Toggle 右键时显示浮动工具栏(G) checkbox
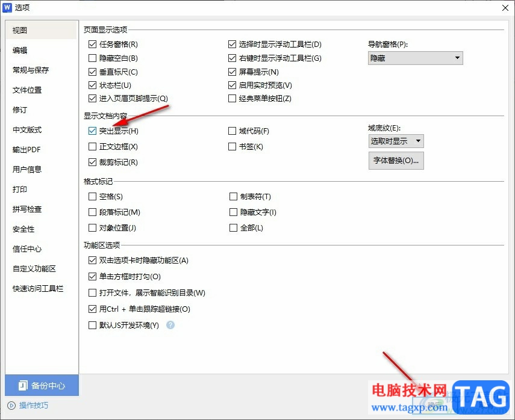515x420 pixels. [232, 58]
